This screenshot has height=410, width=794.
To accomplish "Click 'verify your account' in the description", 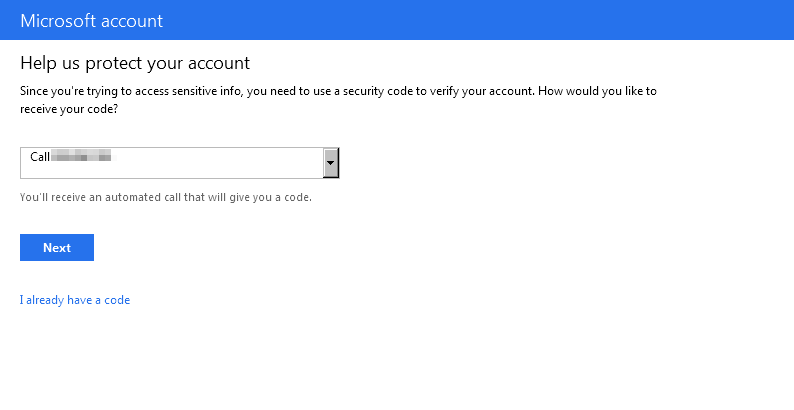I will tap(480, 91).
